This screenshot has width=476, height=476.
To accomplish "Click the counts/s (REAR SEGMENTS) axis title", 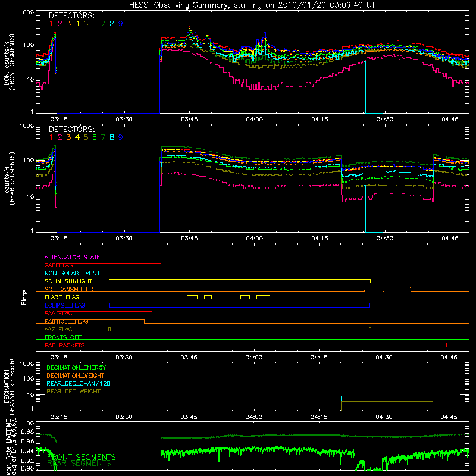I will click(9, 178).
